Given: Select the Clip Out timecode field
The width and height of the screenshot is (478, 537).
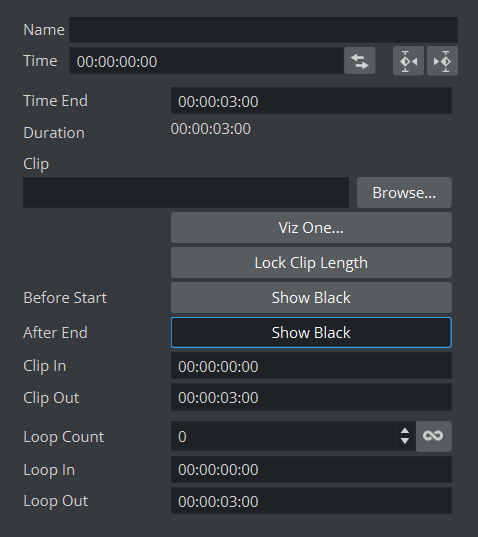Looking at the screenshot, I should pyautogui.click(x=311, y=397).
